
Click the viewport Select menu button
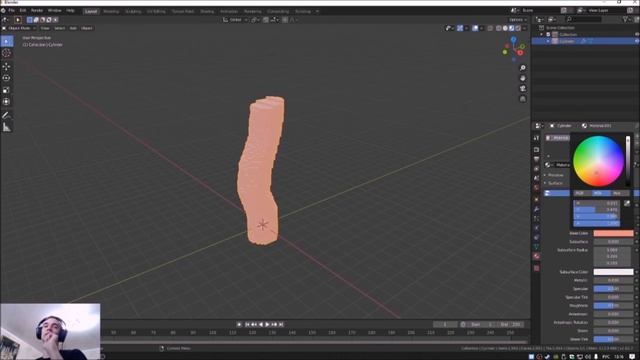pos(60,28)
